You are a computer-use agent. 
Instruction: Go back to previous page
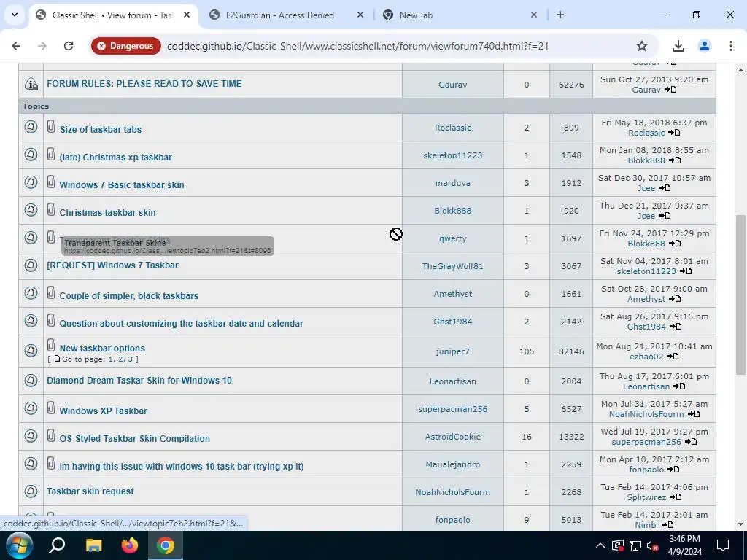click(16, 46)
